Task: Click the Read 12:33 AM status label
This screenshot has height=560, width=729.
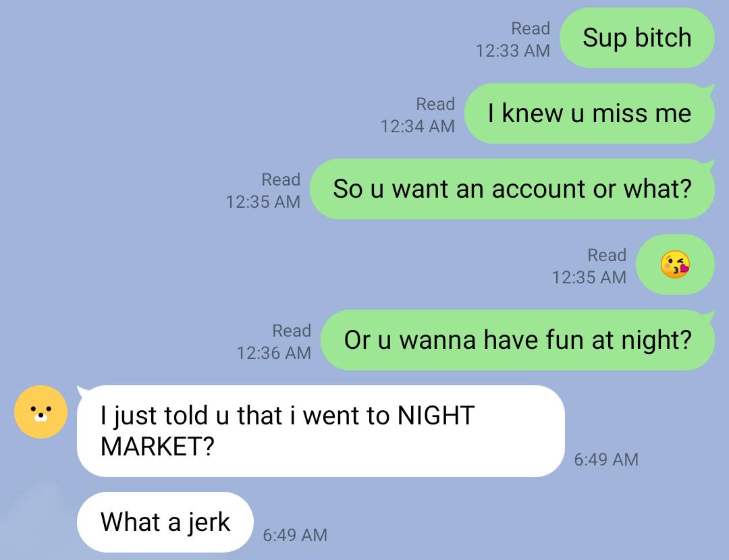Action: coord(513,40)
